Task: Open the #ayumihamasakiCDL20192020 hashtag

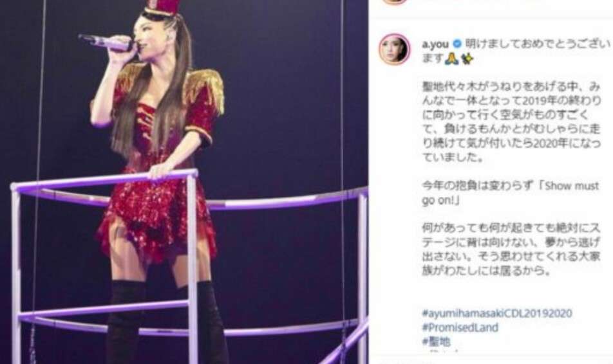Action: (x=497, y=313)
